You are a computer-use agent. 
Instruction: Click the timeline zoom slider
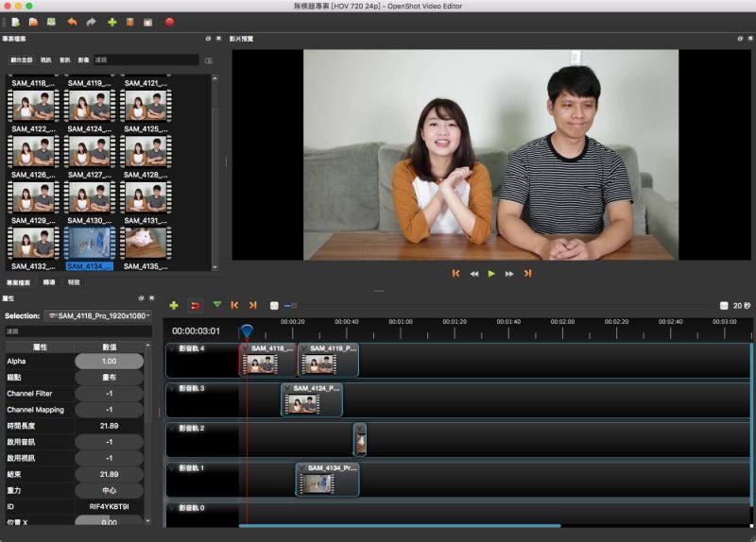(x=293, y=305)
